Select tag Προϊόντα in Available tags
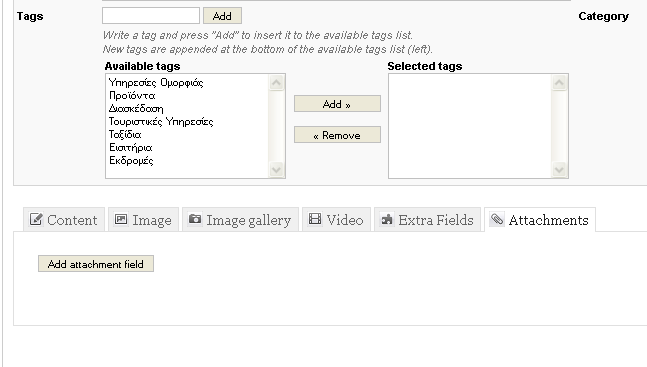 [188, 96]
